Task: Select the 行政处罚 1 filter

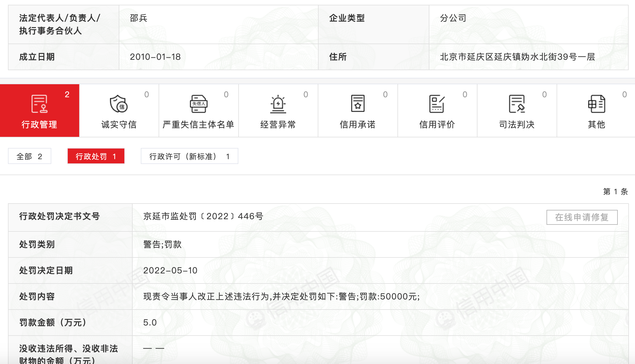Action: (x=96, y=156)
